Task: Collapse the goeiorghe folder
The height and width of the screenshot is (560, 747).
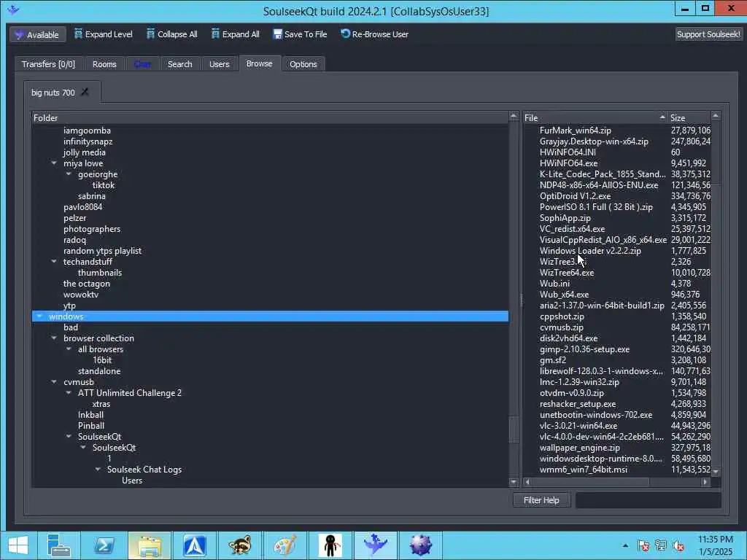Action: pyautogui.click(x=69, y=174)
